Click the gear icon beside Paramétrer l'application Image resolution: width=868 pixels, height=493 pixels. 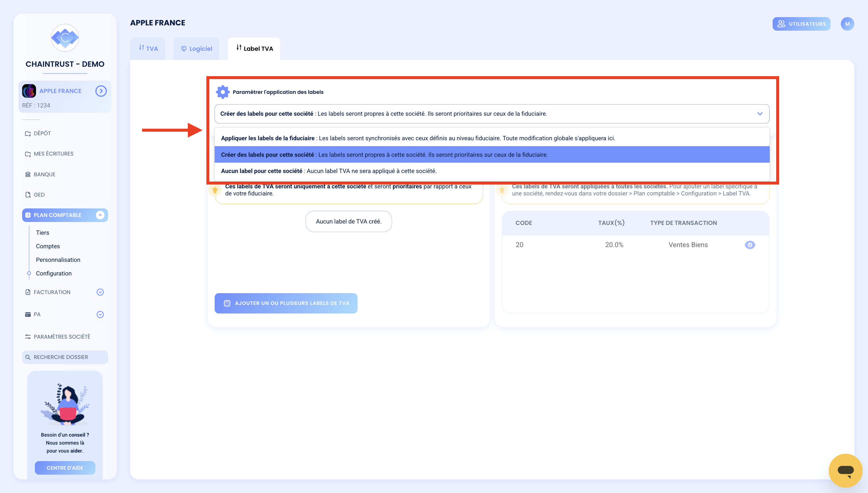click(x=223, y=92)
